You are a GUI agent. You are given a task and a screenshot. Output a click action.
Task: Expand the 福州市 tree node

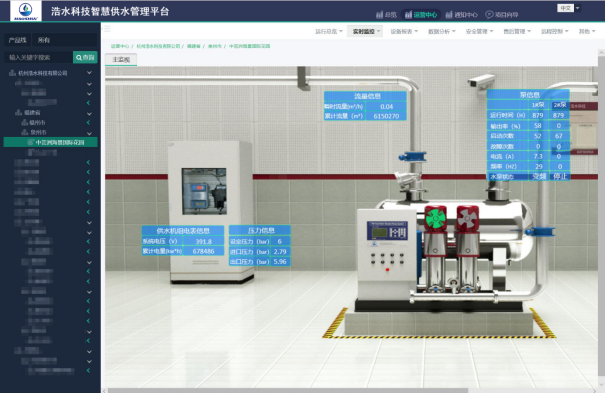[89, 122]
